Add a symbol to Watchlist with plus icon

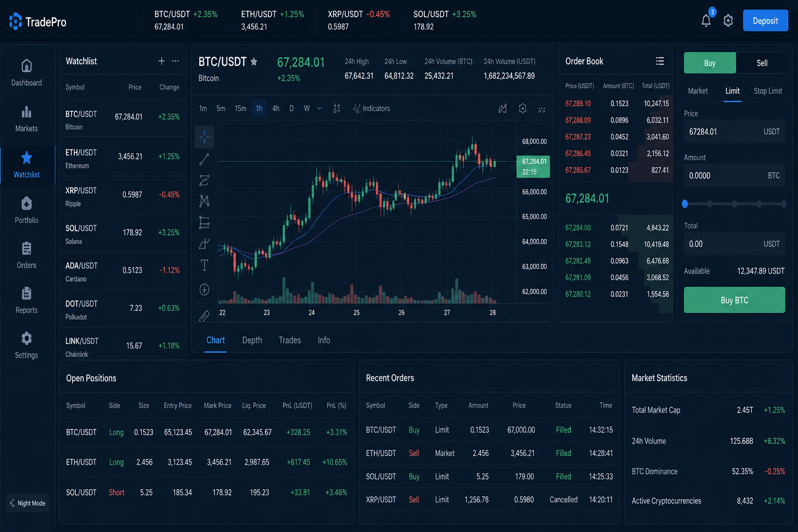[162, 61]
